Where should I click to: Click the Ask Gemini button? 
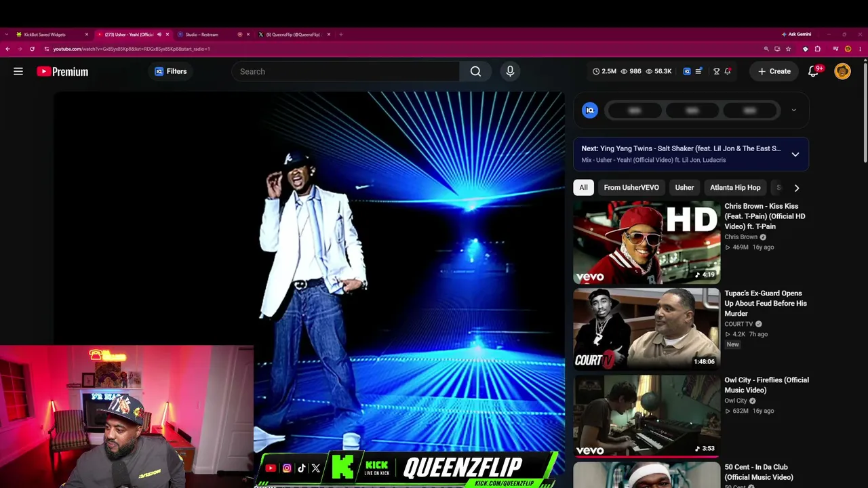pos(797,35)
